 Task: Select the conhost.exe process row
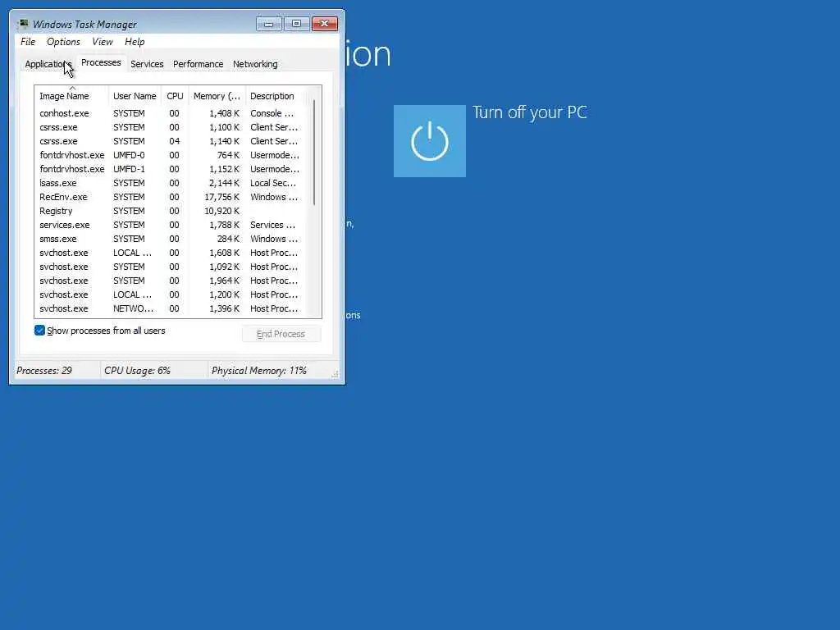pyautogui.click(x=171, y=113)
